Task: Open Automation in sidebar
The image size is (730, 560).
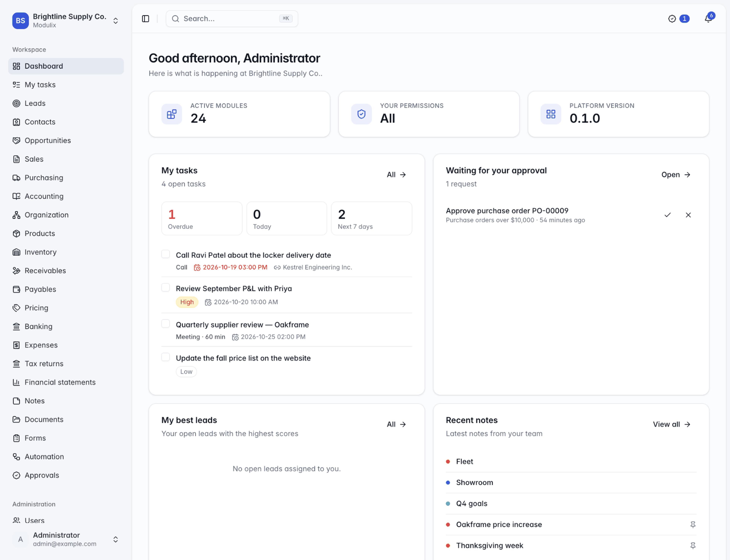Action: coord(66,457)
